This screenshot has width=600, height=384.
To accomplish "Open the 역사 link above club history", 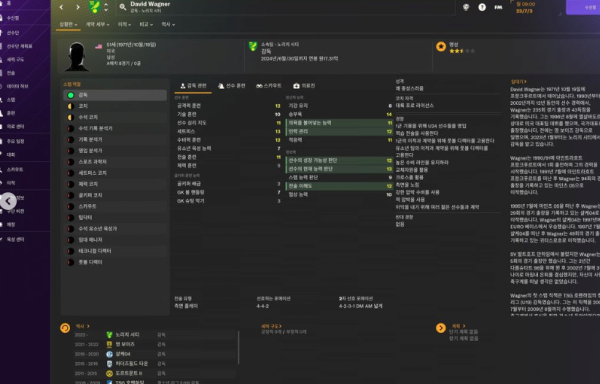I will pos(82,326).
